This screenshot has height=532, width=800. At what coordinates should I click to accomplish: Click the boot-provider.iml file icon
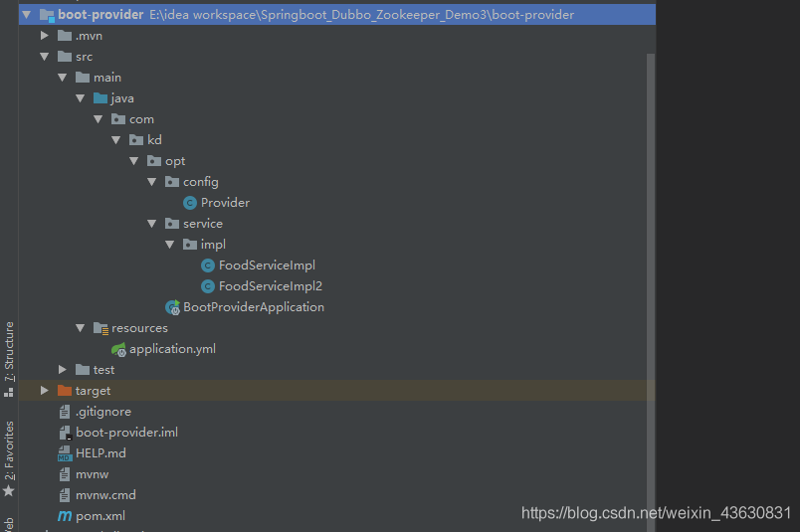point(66,433)
